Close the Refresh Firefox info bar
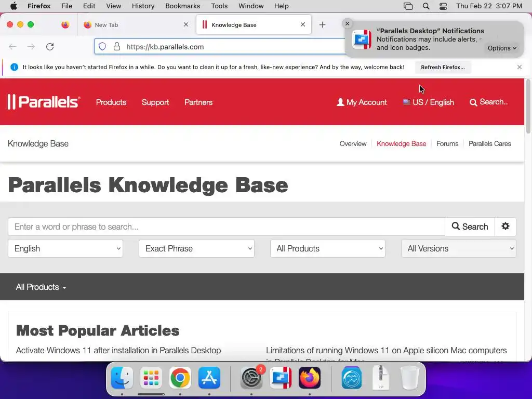Screen dimensions: 532x399 (x=520, y=67)
